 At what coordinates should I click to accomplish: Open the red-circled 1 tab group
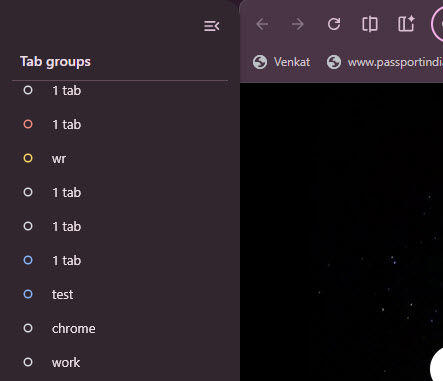coord(120,124)
